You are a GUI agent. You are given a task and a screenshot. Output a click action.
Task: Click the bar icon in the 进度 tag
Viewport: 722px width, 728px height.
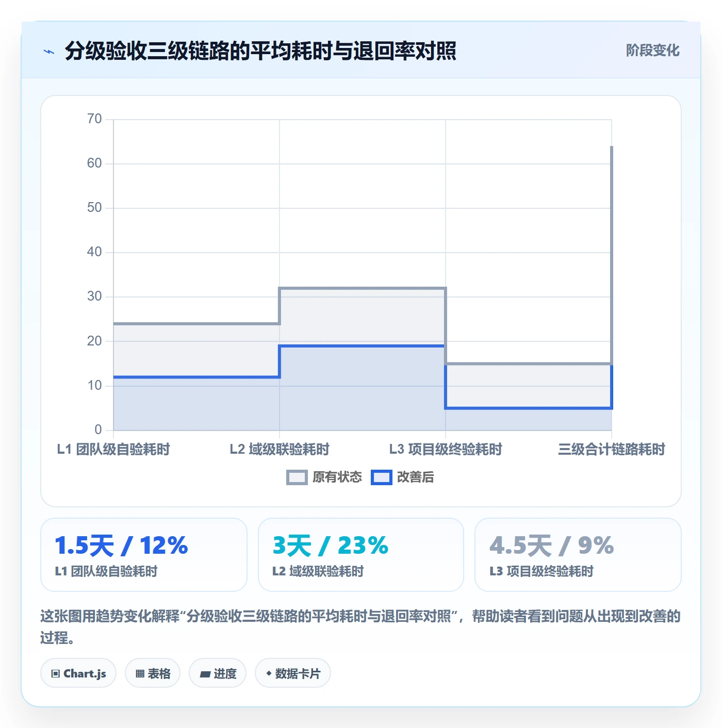[x=205, y=674]
